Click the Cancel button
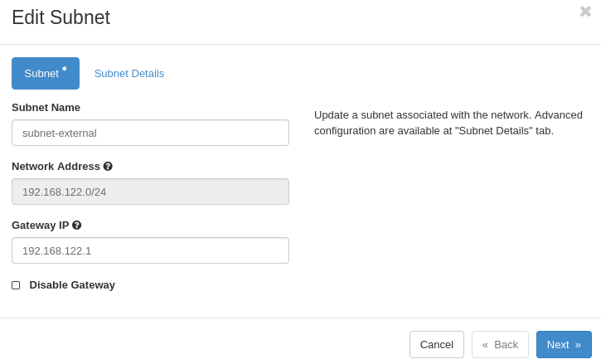The width and height of the screenshot is (601, 364). (x=437, y=344)
